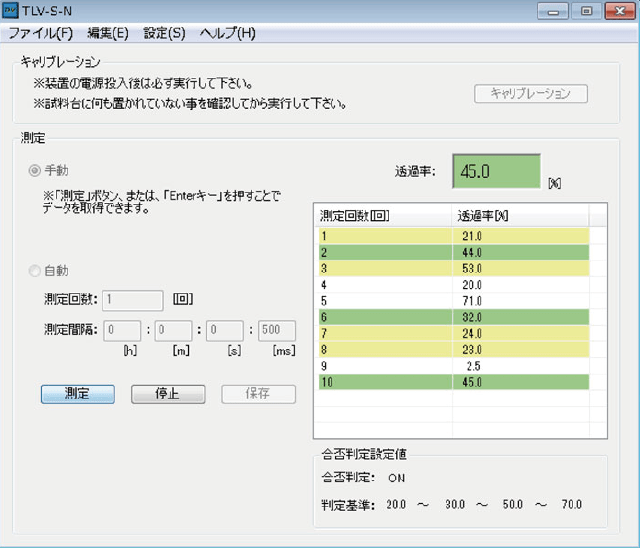Maximize the TLV-S-N window
Image resolution: width=640 pixels, height=548 pixels.
(x=586, y=11)
